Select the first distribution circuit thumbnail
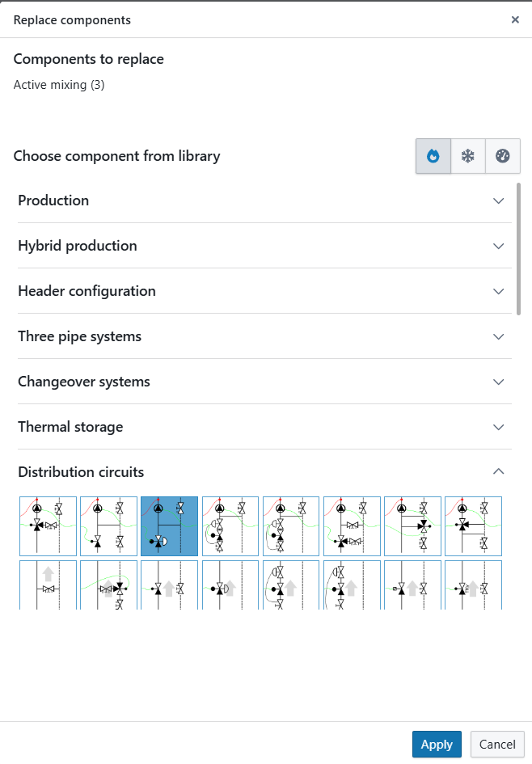The image size is (532, 764). click(x=49, y=526)
